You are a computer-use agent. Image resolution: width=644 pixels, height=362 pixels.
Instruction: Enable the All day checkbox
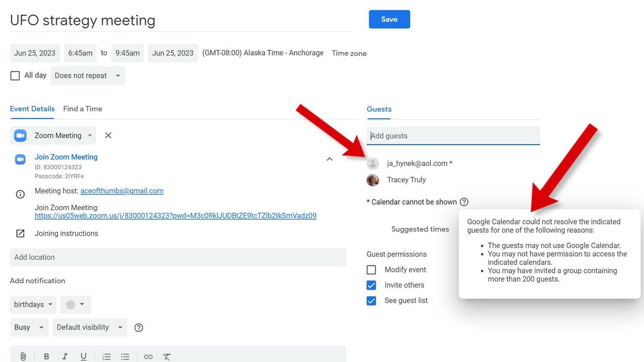15,76
